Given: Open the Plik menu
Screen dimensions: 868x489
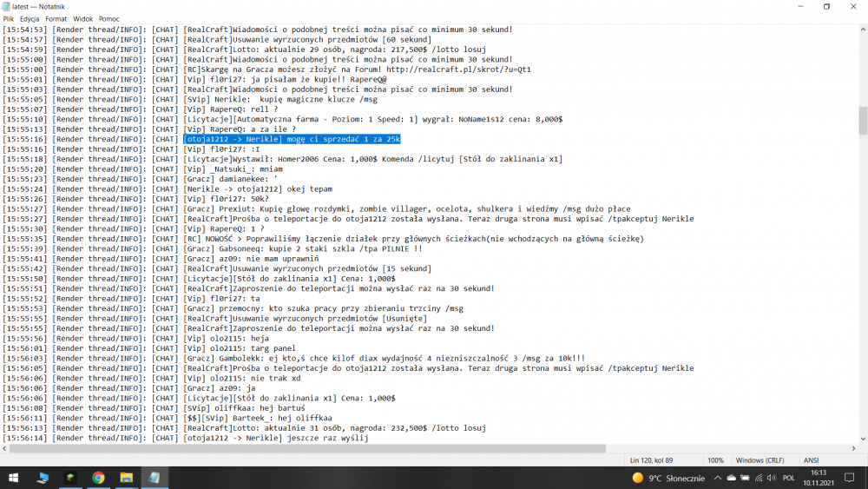Looking at the screenshot, I should [x=9, y=18].
